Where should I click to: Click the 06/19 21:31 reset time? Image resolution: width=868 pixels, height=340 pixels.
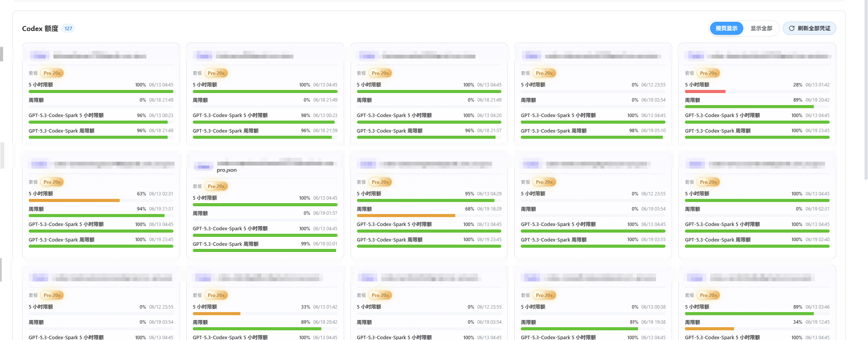coord(161,209)
